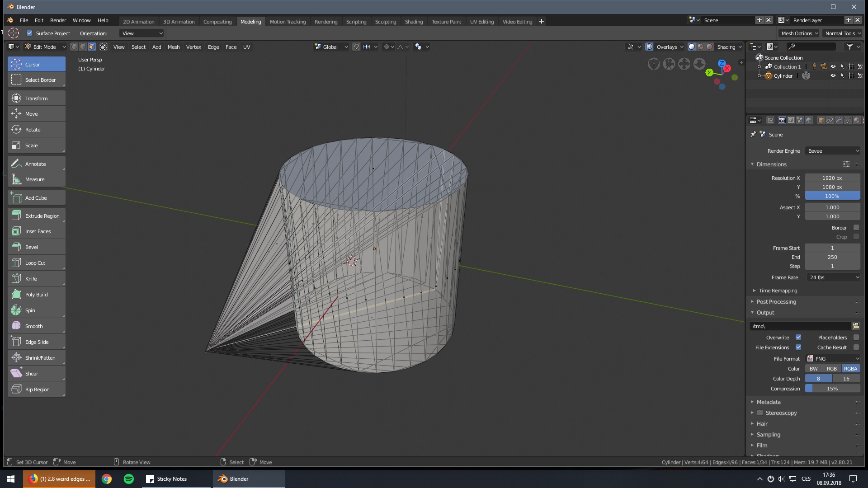Screen dimensions: 868x488
Task: Select the Knife tool
Action: pyautogui.click(x=37, y=279)
